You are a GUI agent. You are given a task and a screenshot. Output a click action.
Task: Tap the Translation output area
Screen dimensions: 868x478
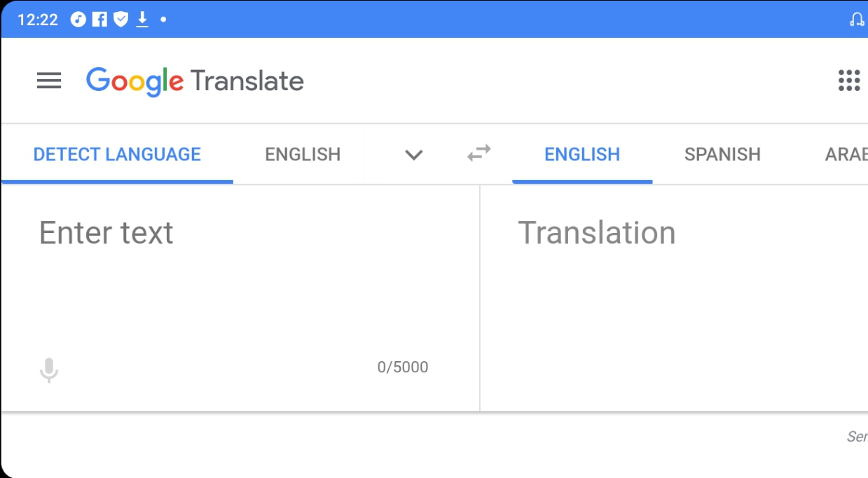pos(674,297)
